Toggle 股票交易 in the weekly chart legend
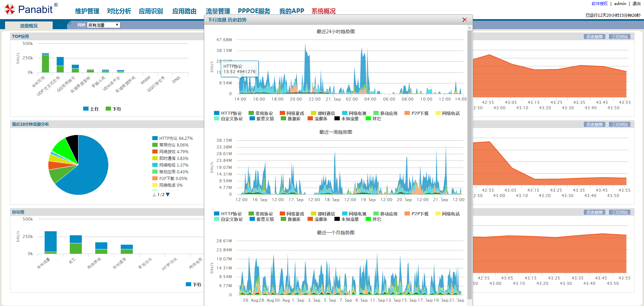 [262, 219]
